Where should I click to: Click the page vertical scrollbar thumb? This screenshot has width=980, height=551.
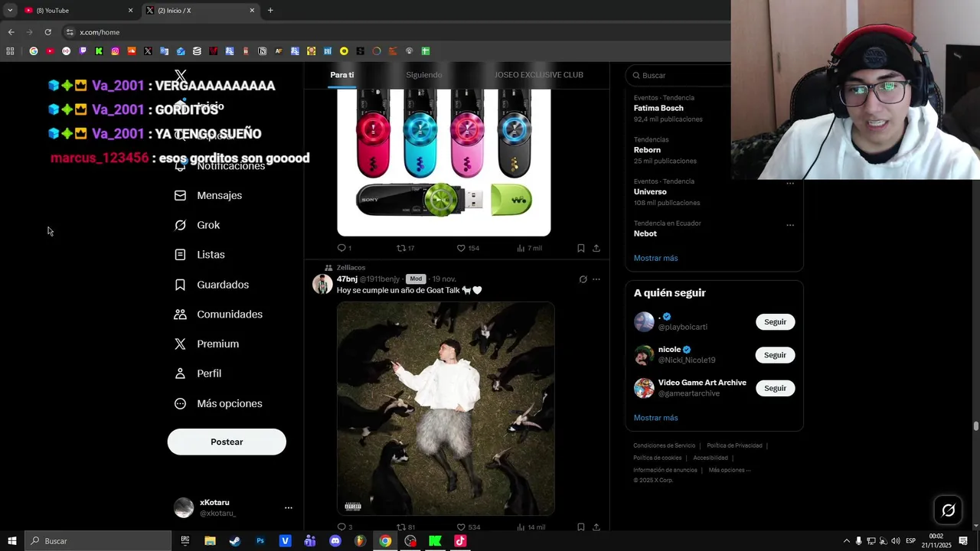click(x=975, y=425)
